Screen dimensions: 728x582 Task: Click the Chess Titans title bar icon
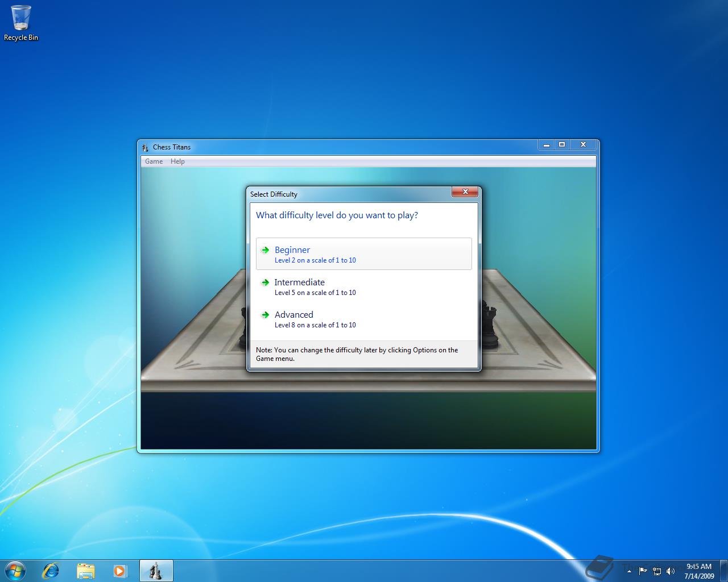pyautogui.click(x=145, y=147)
